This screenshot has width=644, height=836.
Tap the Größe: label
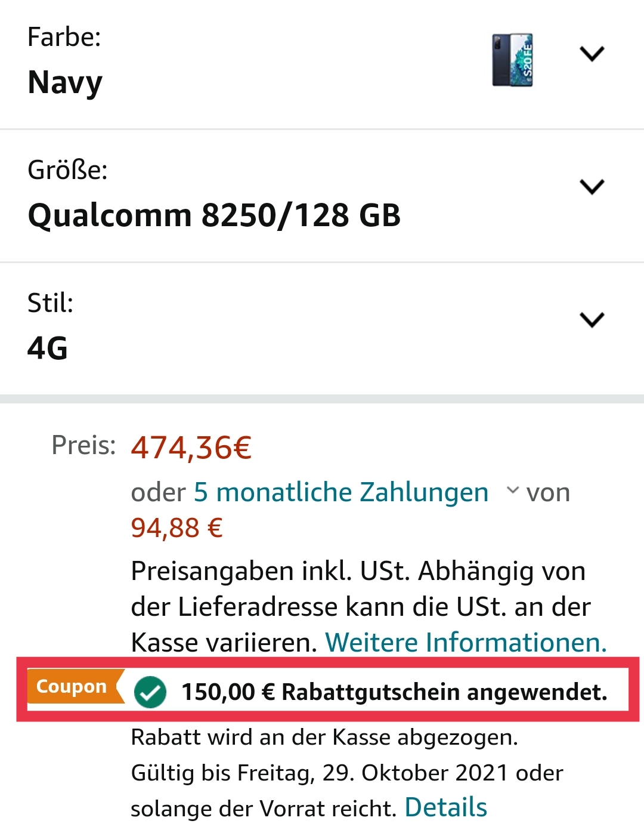[67, 170]
